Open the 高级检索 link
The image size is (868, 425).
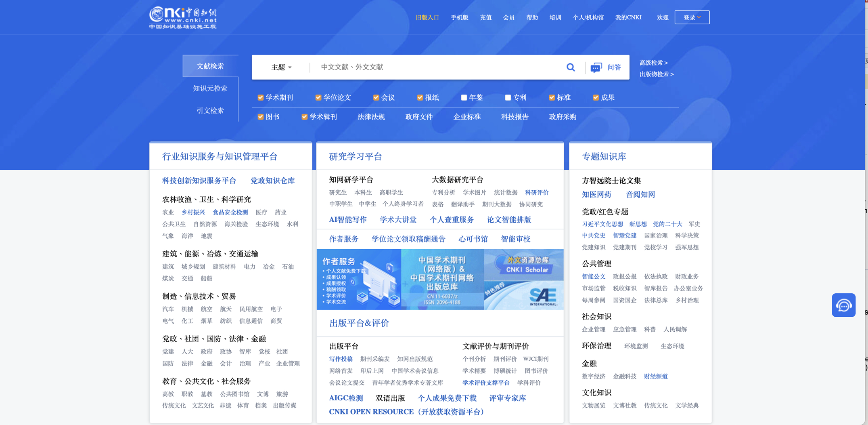[x=653, y=63]
